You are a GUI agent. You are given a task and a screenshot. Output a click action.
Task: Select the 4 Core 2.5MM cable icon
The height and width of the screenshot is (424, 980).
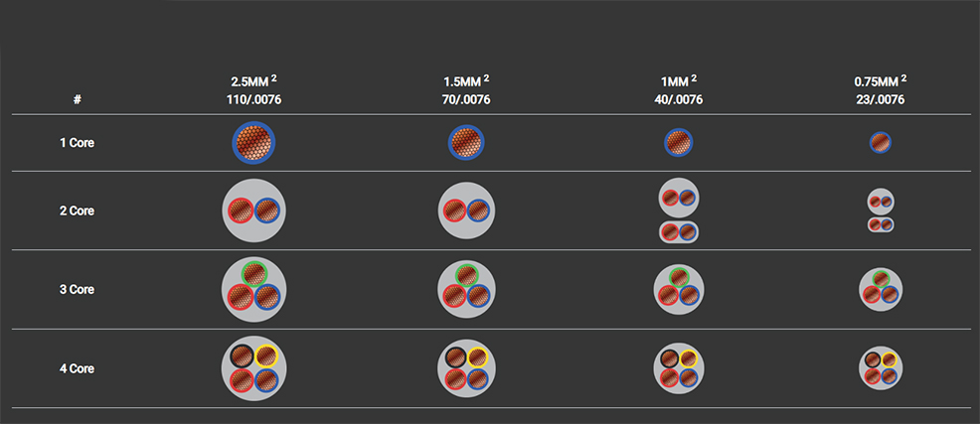[x=253, y=368]
